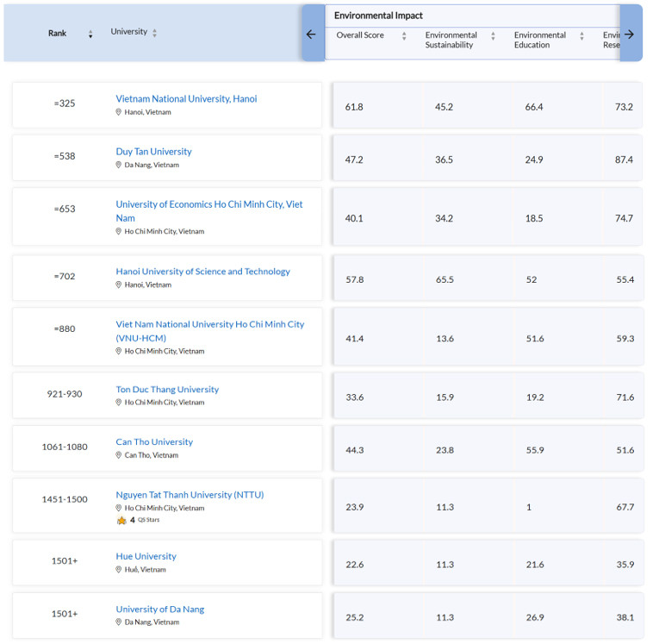Click location pin under Duy Tan University
This screenshot has width=653, height=644.
click(x=119, y=165)
